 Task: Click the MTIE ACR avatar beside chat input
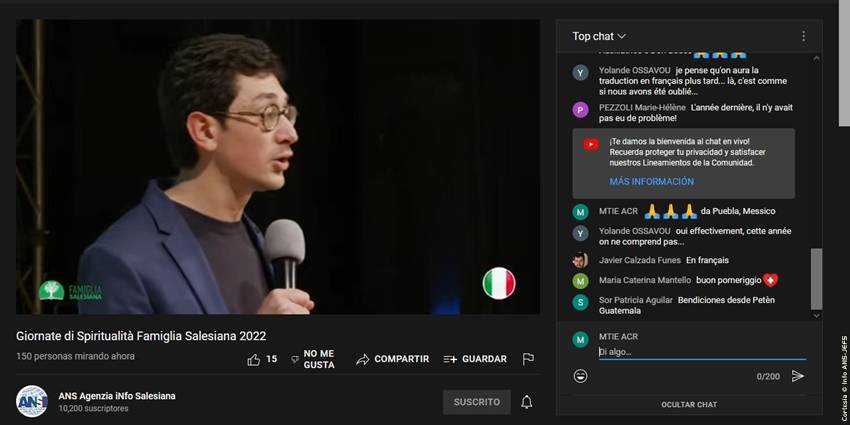(581, 340)
